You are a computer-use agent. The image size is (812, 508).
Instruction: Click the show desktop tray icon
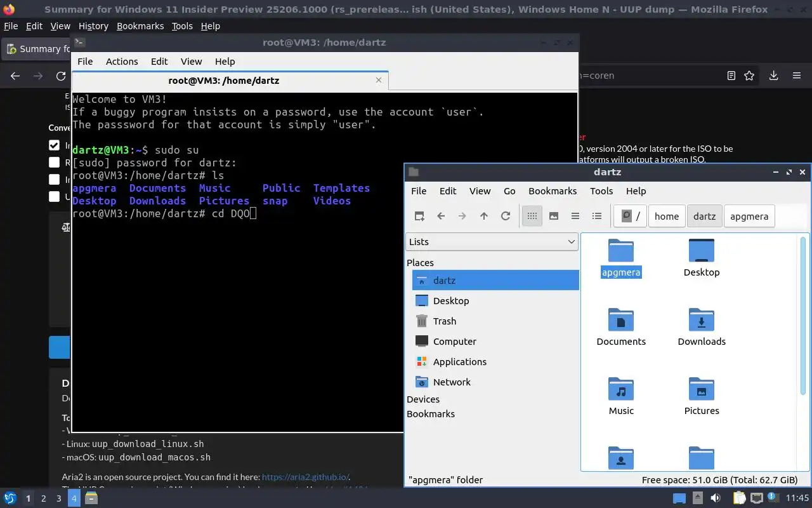pyautogui.click(x=679, y=498)
